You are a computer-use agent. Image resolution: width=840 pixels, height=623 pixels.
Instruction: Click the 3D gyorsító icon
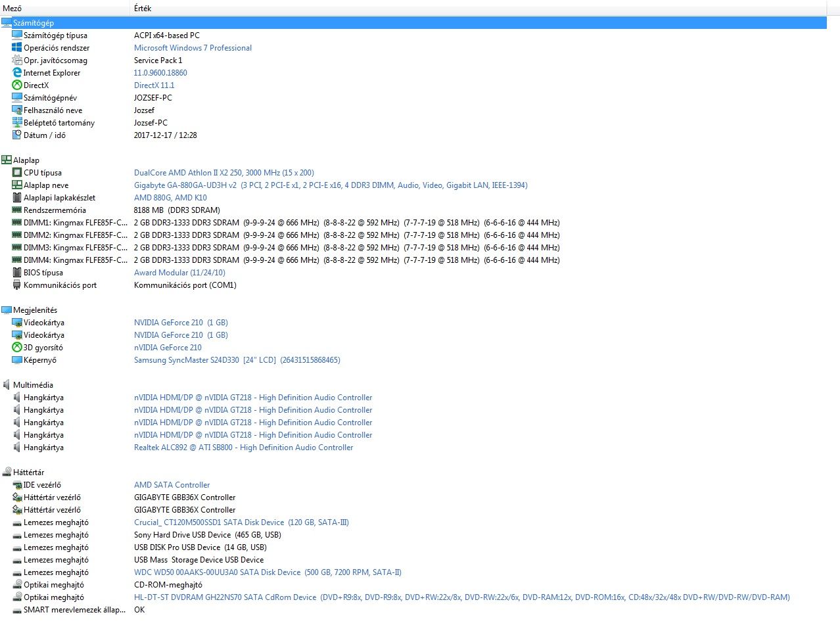[17, 348]
